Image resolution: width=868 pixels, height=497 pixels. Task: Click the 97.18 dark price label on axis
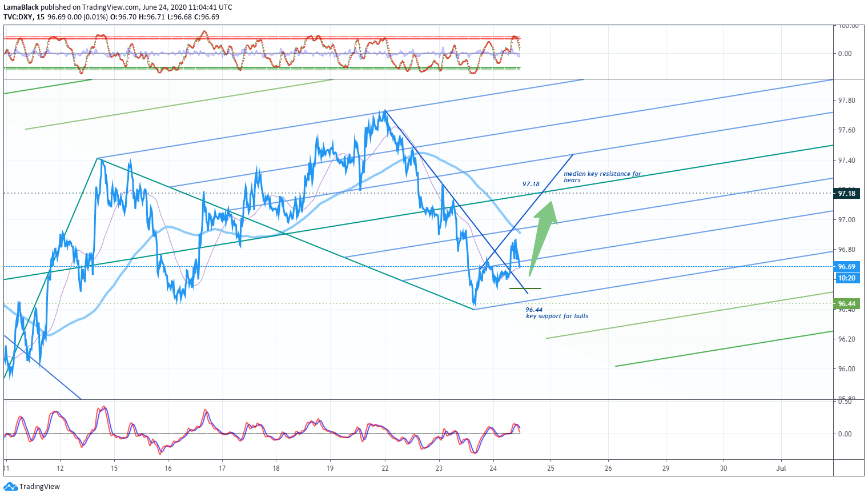click(x=846, y=194)
